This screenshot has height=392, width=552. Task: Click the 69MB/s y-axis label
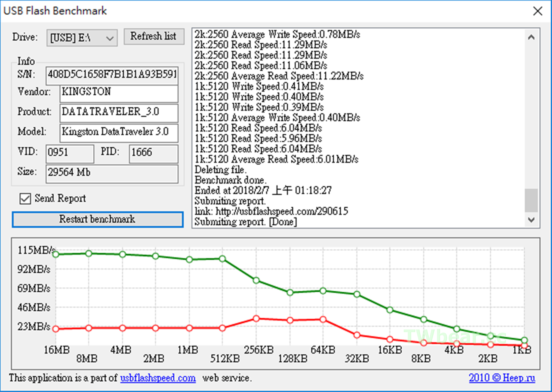[x=34, y=288]
